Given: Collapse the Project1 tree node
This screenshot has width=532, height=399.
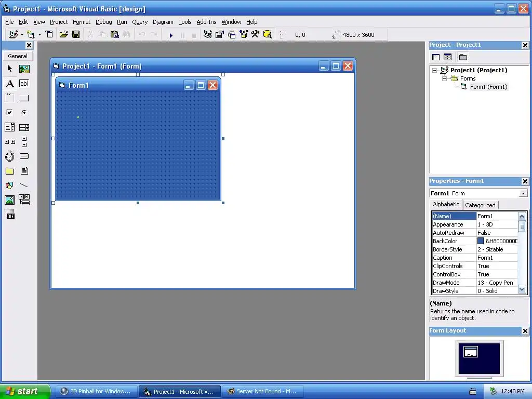Looking at the screenshot, I should coord(435,70).
